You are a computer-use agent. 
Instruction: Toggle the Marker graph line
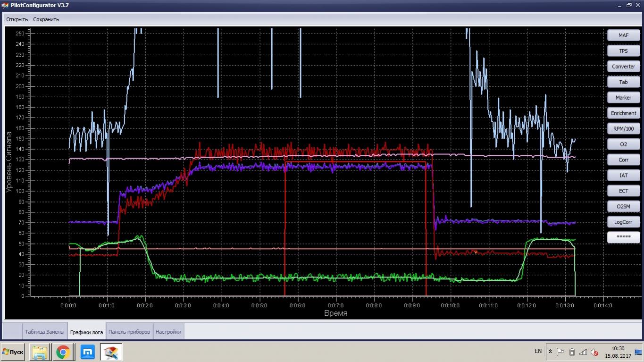coord(623,98)
